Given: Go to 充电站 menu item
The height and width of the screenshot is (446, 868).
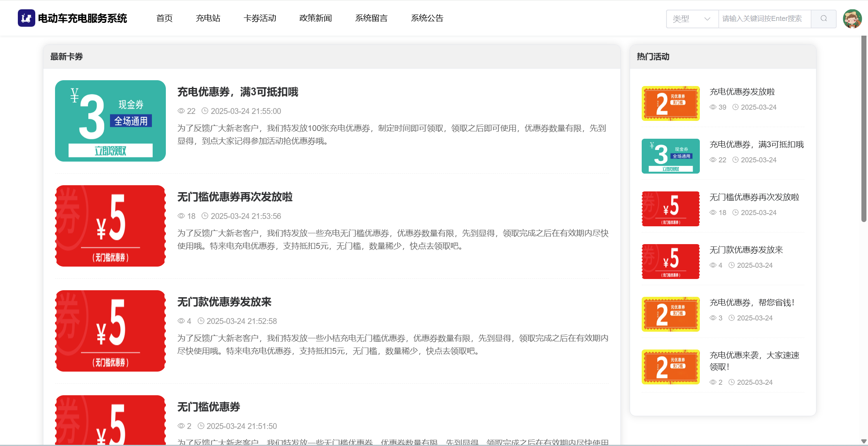Looking at the screenshot, I should [208, 18].
